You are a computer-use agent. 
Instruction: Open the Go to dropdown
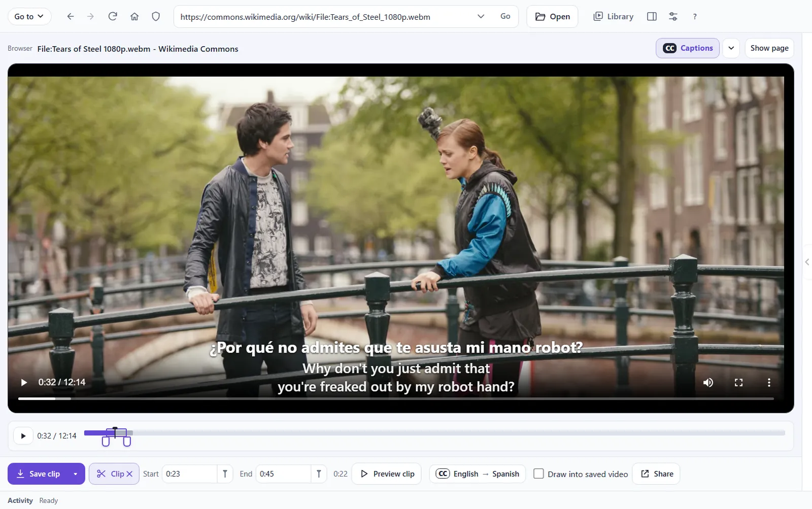29,17
